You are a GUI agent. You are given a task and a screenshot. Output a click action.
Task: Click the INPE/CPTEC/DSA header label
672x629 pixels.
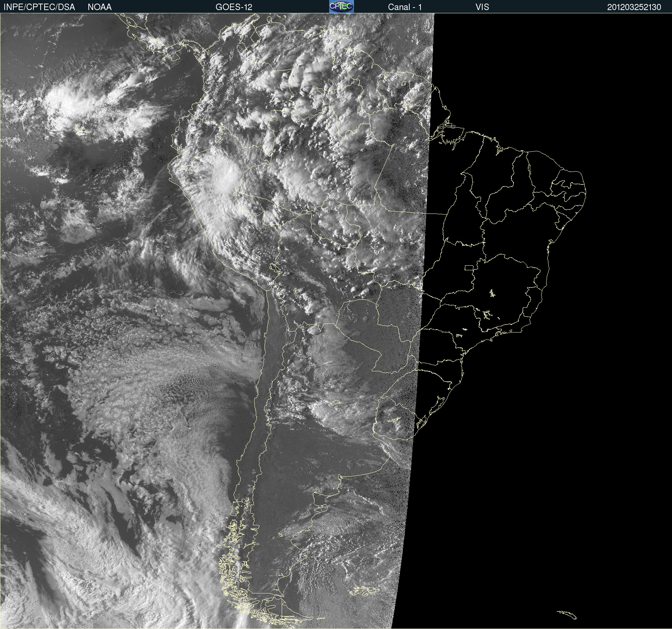[x=39, y=7]
